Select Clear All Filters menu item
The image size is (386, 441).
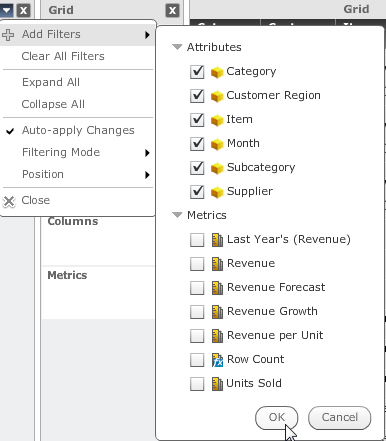78,56
